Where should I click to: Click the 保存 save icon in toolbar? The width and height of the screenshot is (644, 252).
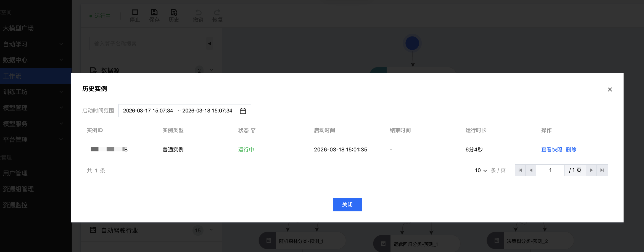[154, 12]
